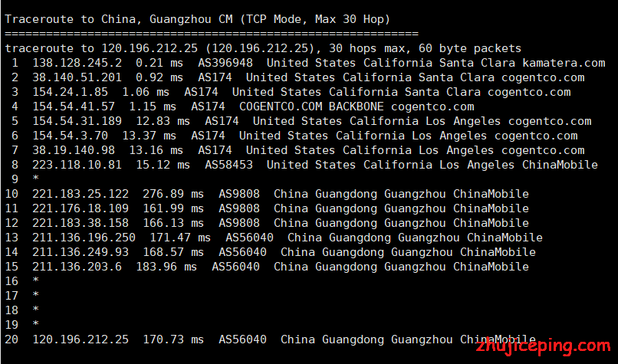
Task: Click AS56040 in hop 13
Action: (x=249, y=238)
